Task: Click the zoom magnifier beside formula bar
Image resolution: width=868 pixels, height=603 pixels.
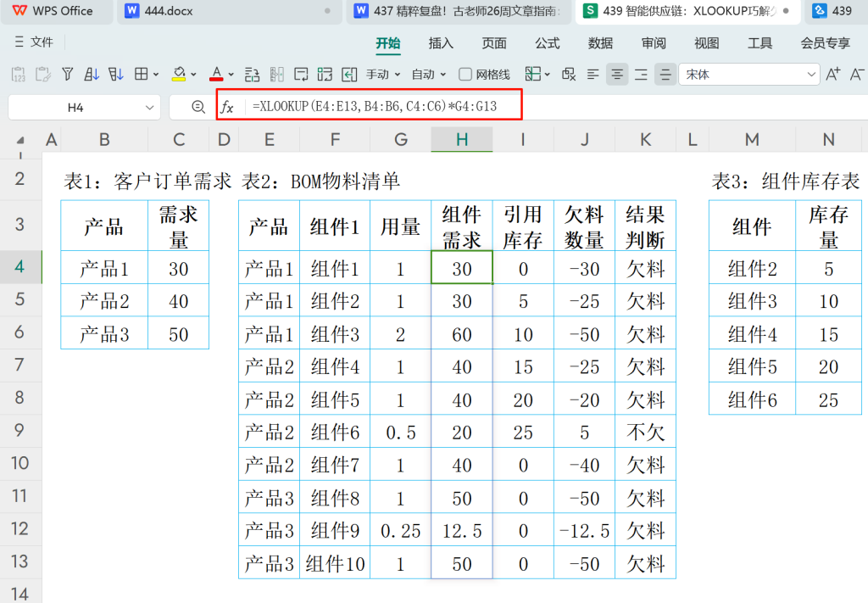Action: pos(198,107)
